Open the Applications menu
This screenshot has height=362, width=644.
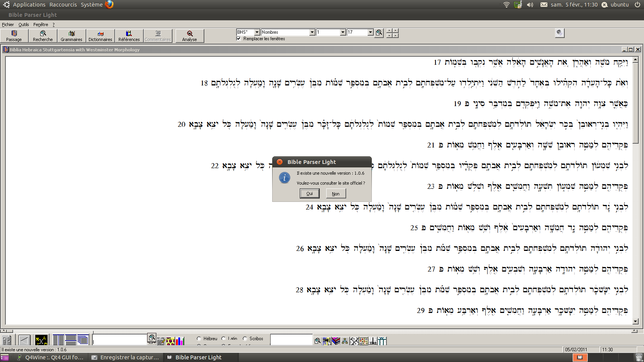(x=29, y=5)
